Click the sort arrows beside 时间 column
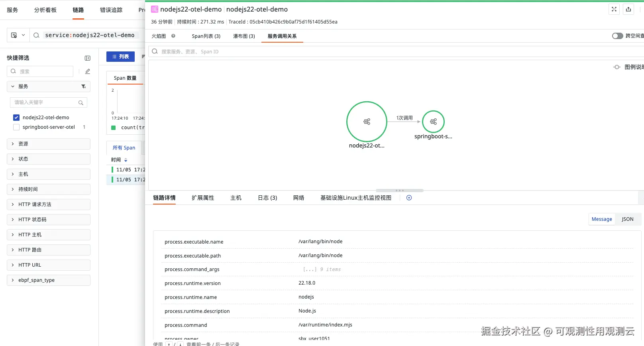644x346 pixels. click(x=126, y=160)
